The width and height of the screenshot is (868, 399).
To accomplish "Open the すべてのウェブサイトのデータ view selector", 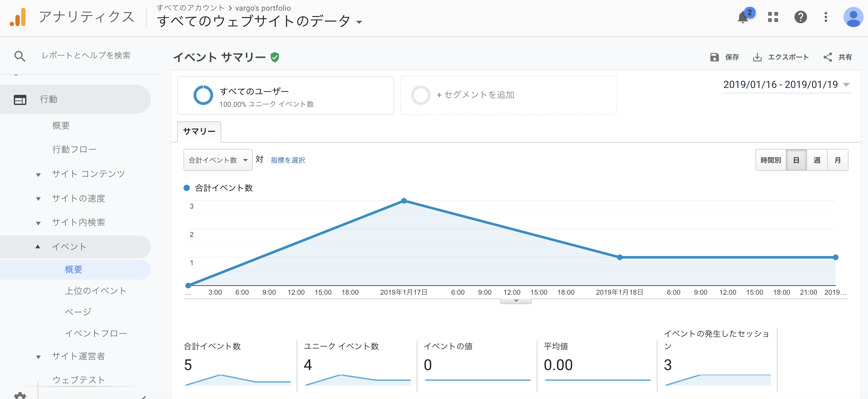I will [260, 21].
